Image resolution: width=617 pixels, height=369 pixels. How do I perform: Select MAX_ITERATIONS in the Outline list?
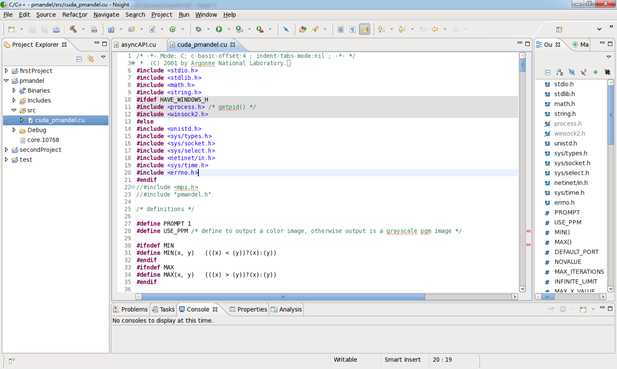[579, 271]
